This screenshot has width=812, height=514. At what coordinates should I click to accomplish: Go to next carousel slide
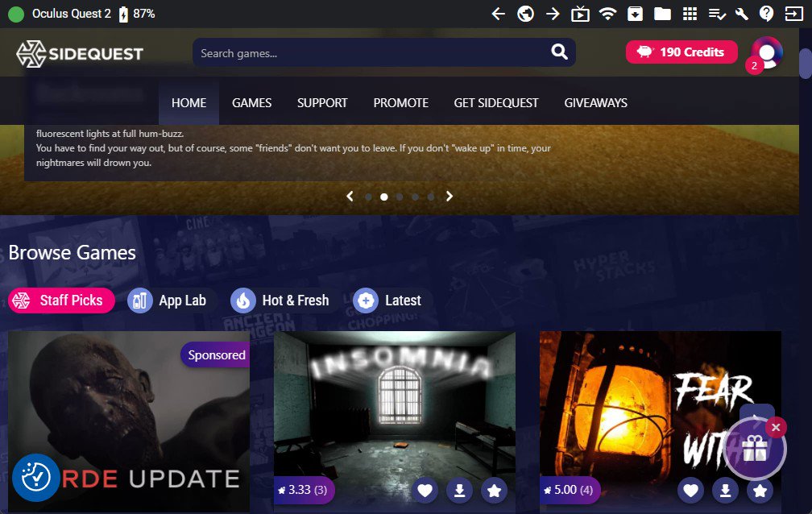coord(449,197)
